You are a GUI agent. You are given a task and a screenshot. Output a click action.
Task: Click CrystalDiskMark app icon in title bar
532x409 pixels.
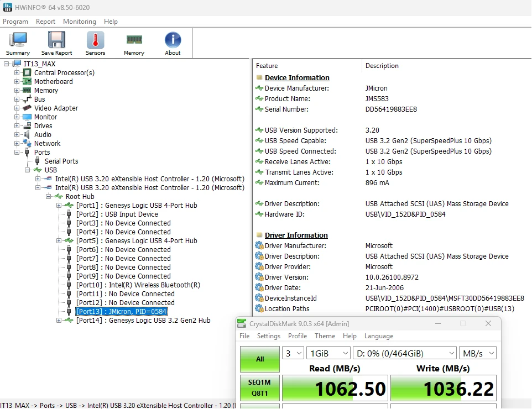pos(242,323)
